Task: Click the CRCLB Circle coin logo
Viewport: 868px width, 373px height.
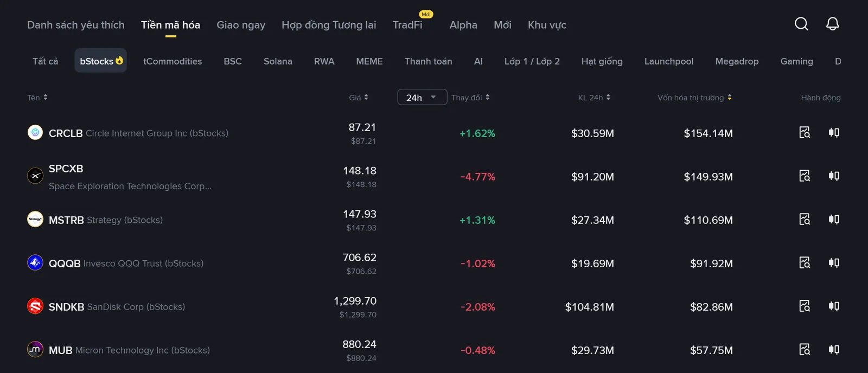Action: pos(35,132)
